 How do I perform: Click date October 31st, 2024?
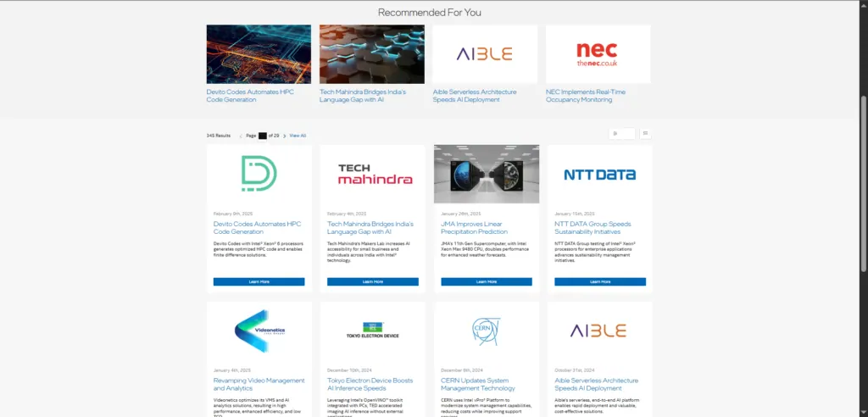point(575,370)
